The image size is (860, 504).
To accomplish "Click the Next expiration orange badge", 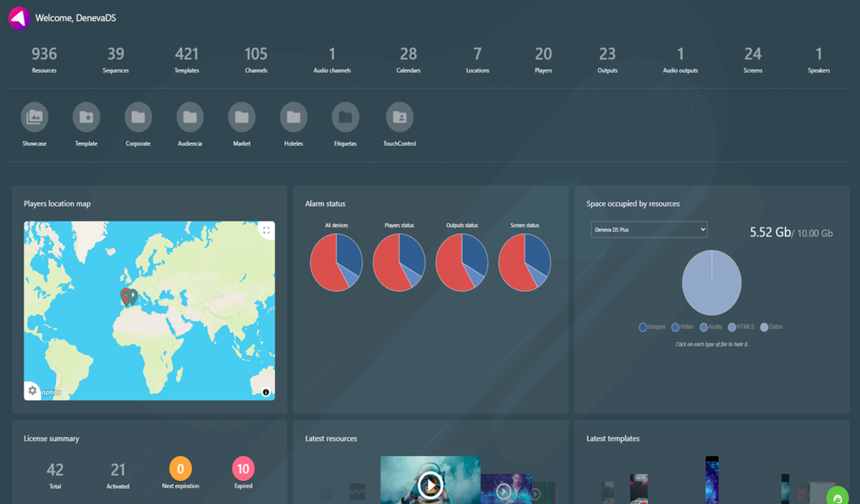I will [180, 469].
